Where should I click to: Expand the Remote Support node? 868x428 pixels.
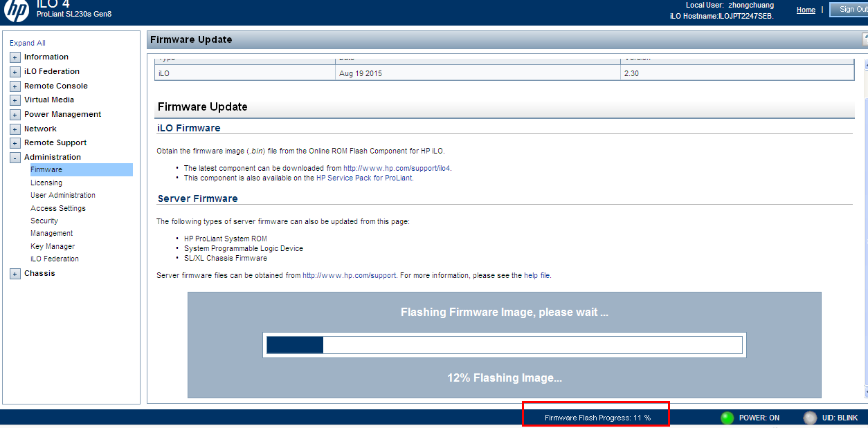[x=15, y=143]
